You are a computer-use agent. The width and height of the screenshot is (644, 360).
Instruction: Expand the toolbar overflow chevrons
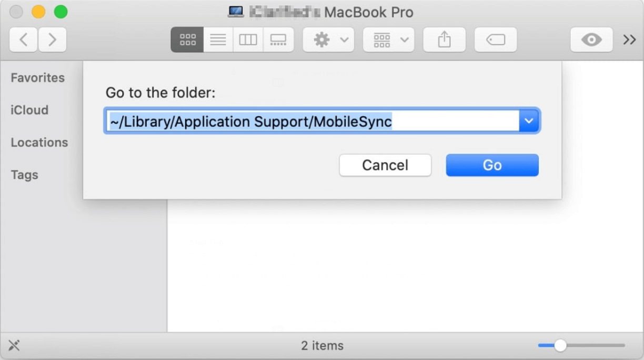point(629,40)
